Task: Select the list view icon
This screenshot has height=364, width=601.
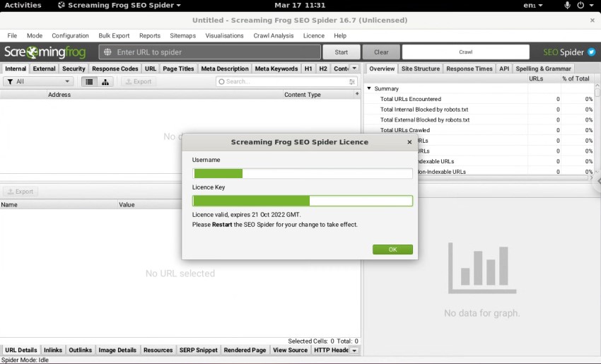Action: [89, 82]
